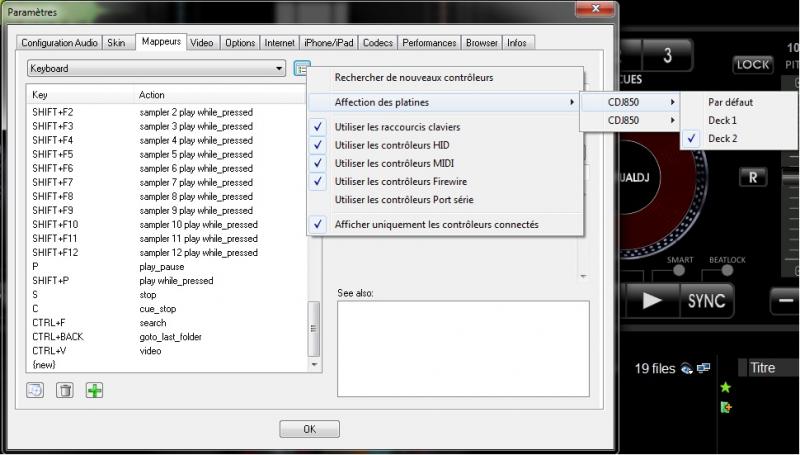Select cue button 3
800x455 pixels.
[667, 55]
